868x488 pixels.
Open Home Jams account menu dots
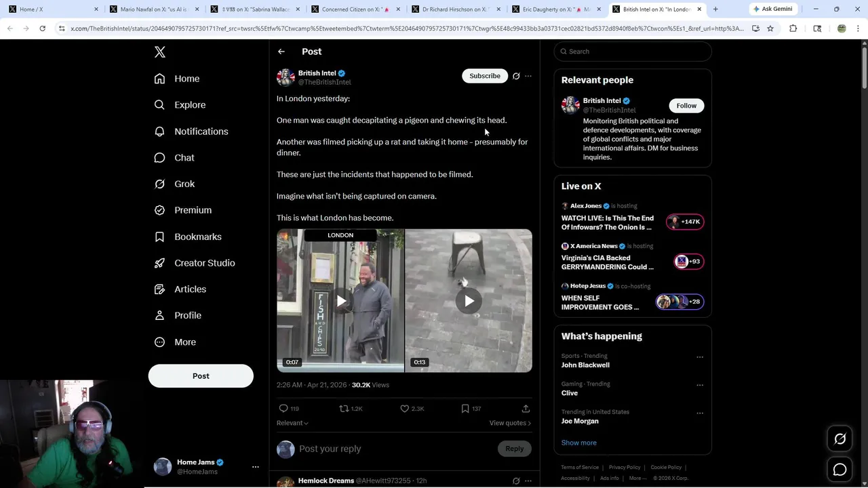click(256, 467)
